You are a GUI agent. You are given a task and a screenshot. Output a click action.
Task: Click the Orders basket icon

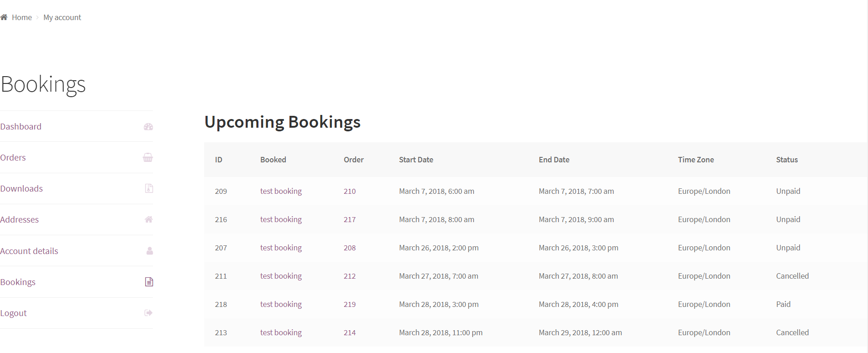pyautogui.click(x=148, y=158)
